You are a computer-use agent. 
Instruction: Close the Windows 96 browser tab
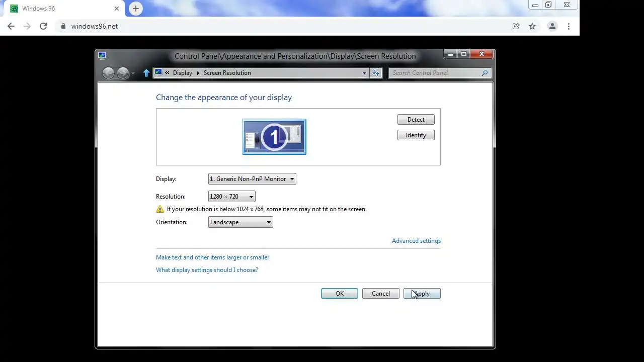click(117, 9)
